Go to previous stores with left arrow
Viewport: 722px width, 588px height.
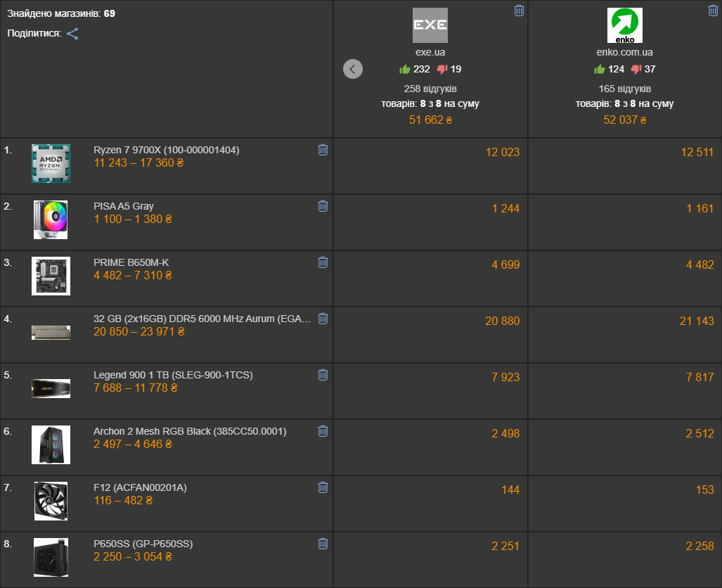click(353, 69)
